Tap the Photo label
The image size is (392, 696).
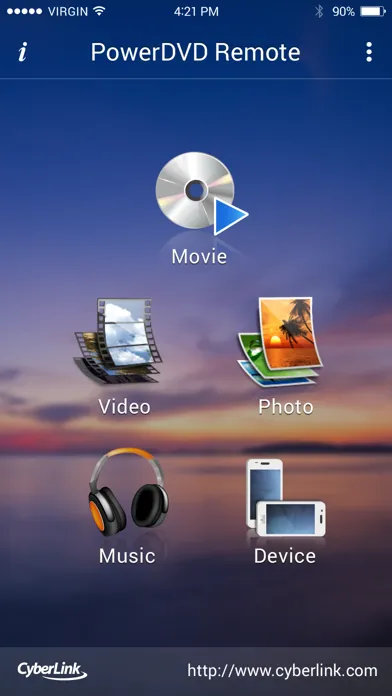(x=286, y=407)
